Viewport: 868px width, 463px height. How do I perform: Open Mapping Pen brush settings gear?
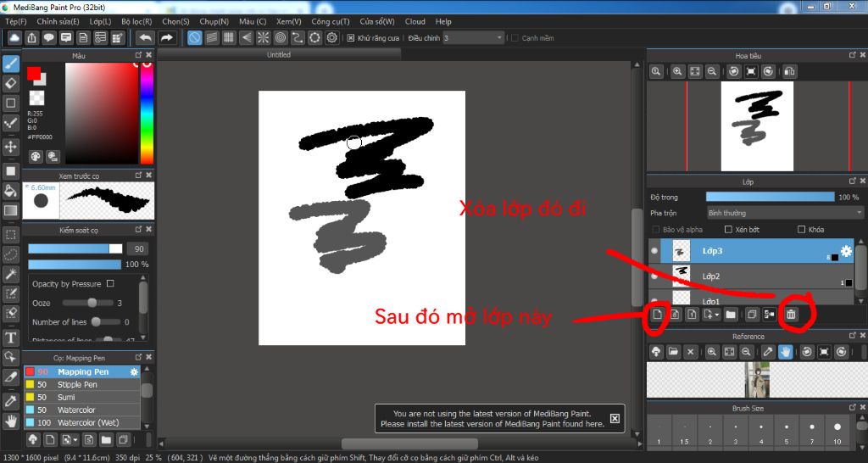point(134,372)
